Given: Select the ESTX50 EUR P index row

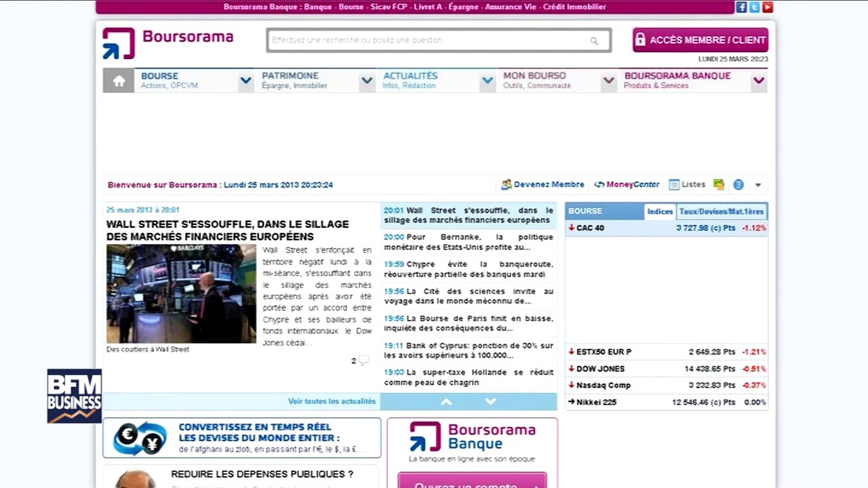Looking at the screenshot, I should point(667,352).
